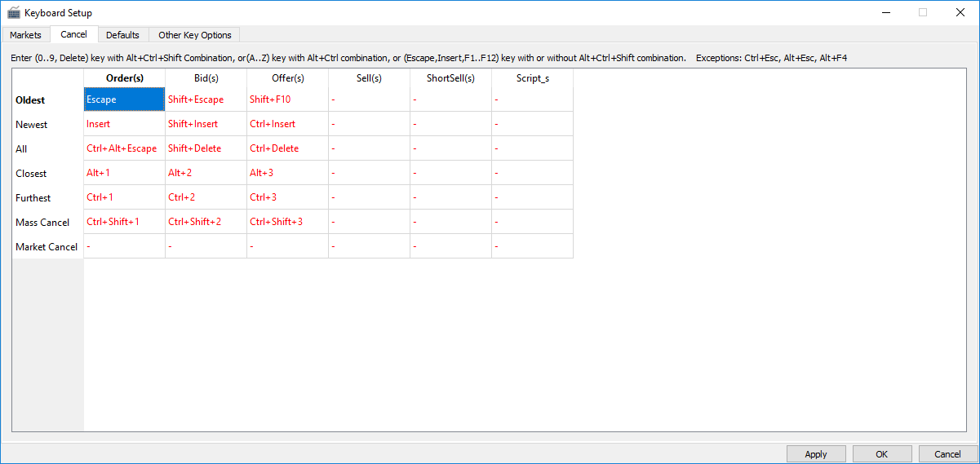Click the Keyboard Setup title bar icon
This screenshot has height=464, width=980.
tap(14, 12)
